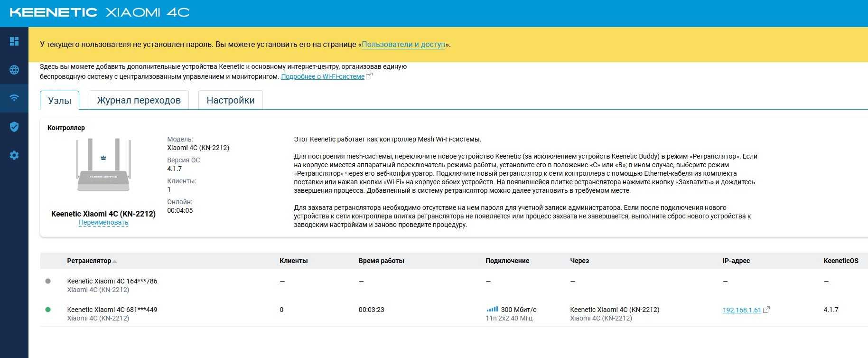Click the clients count 0 for 681***449
Viewport: 868px width, 358px height.
click(x=281, y=310)
